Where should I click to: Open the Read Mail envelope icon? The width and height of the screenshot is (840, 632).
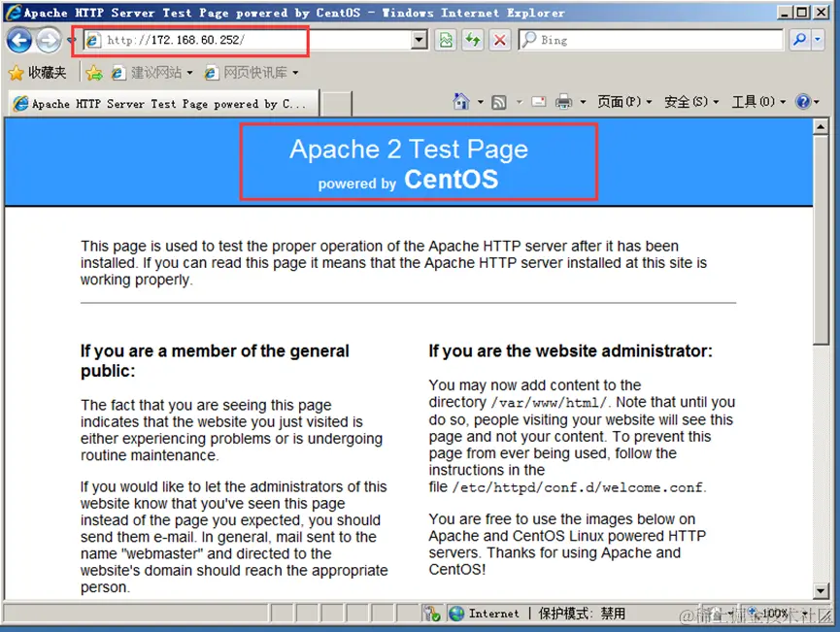[538, 101]
